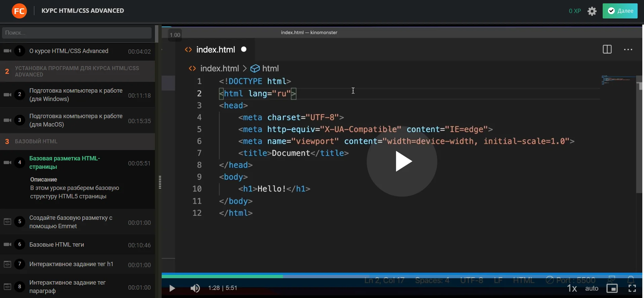Click the sidebar resize handle
The image size is (644, 298).
coord(160,182)
